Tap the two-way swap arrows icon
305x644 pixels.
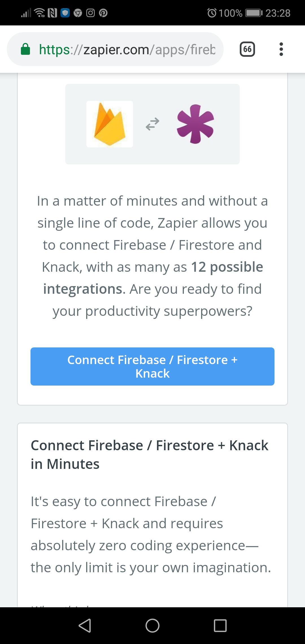[x=152, y=124]
